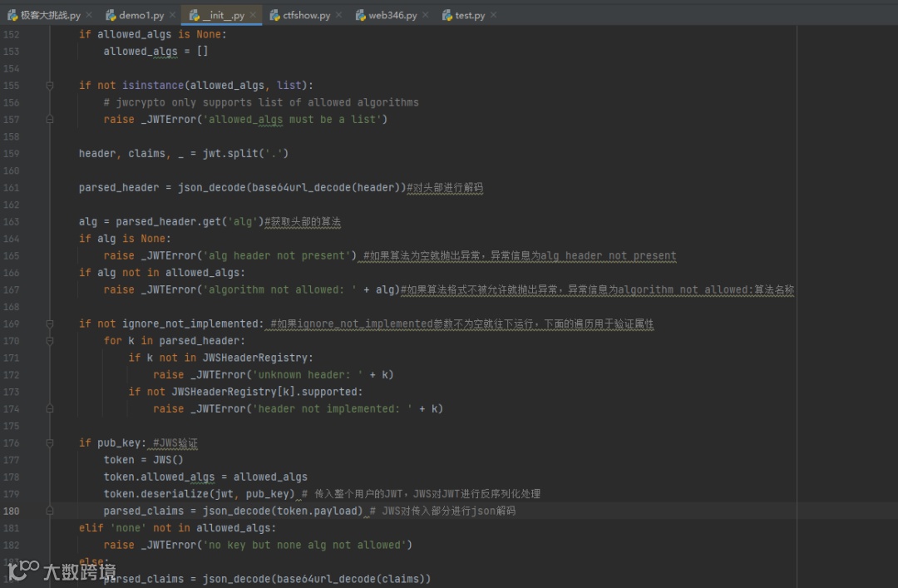The image size is (898, 588).
Task: Click the Python file icon on ctfshow.py tab
Action: 274,15
